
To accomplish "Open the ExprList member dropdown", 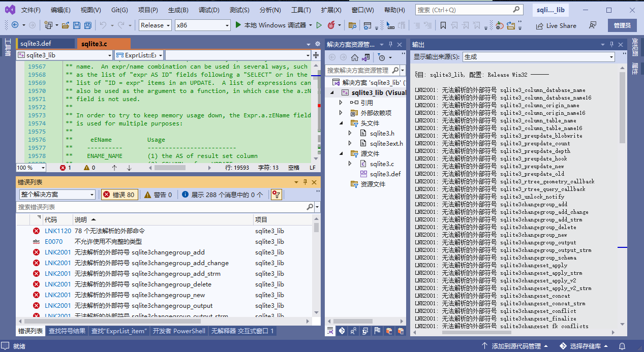I will click(x=139, y=55).
